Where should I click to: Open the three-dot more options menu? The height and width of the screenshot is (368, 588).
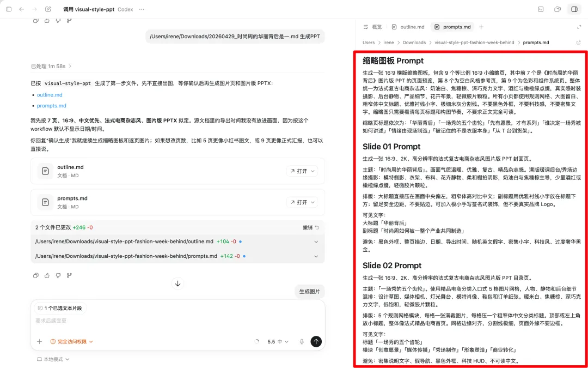(x=142, y=9)
